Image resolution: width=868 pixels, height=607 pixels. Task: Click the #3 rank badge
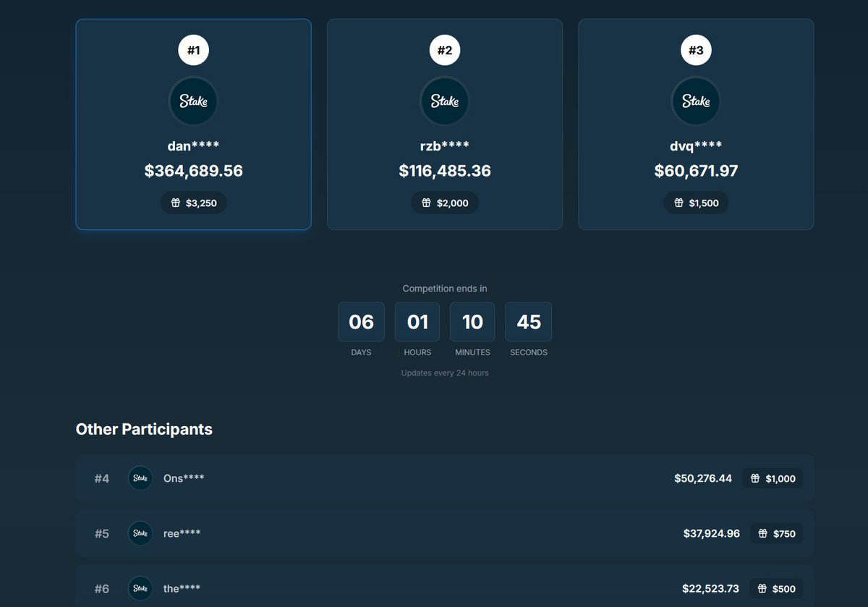696,51
